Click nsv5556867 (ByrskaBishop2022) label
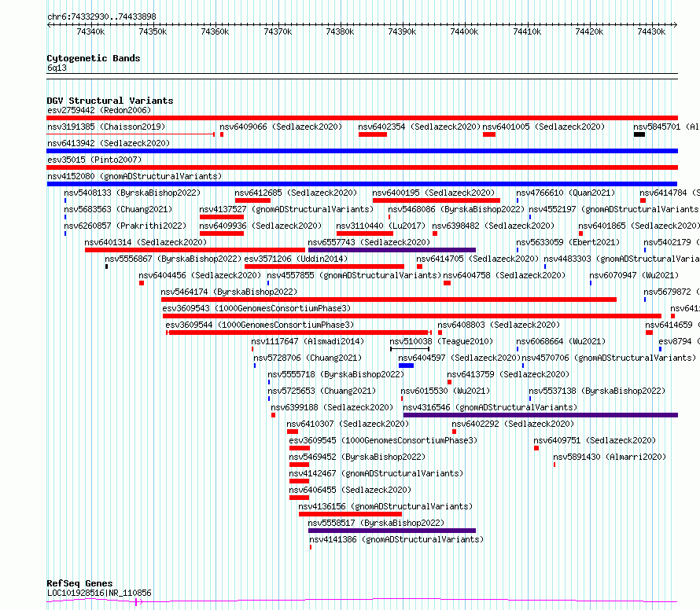This screenshot has height=610, width=700. tap(173, 259)
